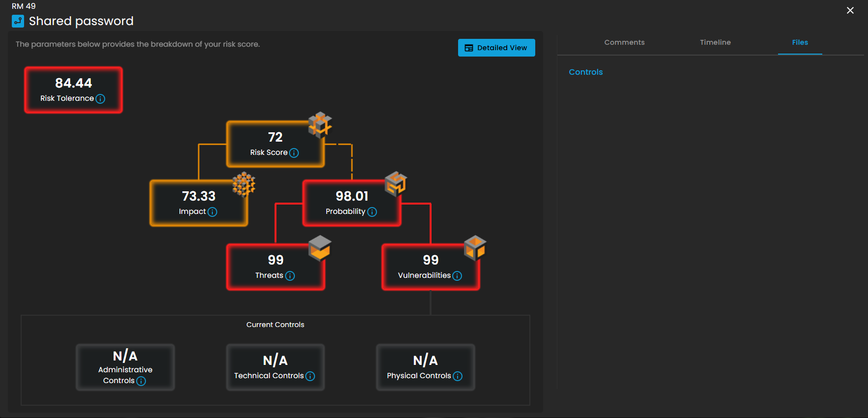868x418 pixels.
Task: Click the cube icon on Threats card
Action: point(319,247)
